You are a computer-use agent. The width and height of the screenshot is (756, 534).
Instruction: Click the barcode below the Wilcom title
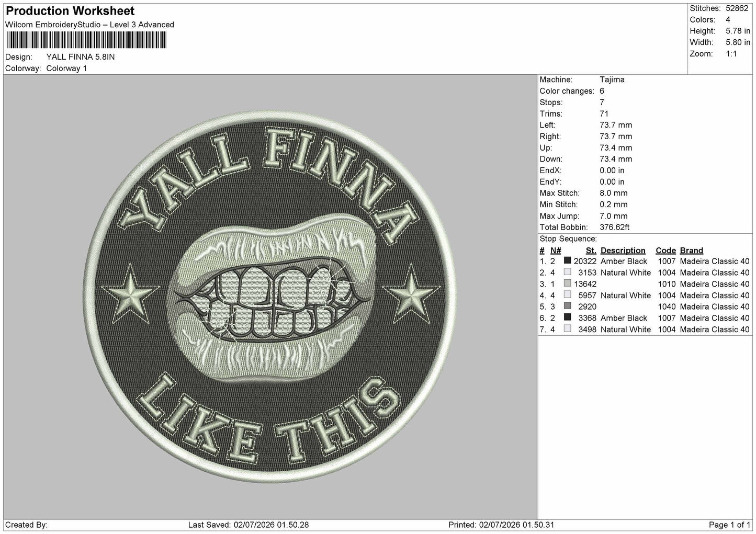click(x=86, y=40)
